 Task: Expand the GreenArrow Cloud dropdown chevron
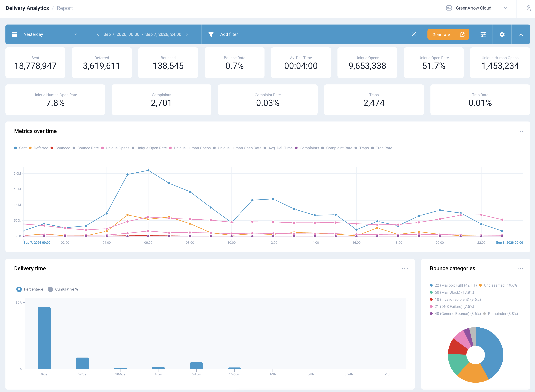[x=506, y=8]
